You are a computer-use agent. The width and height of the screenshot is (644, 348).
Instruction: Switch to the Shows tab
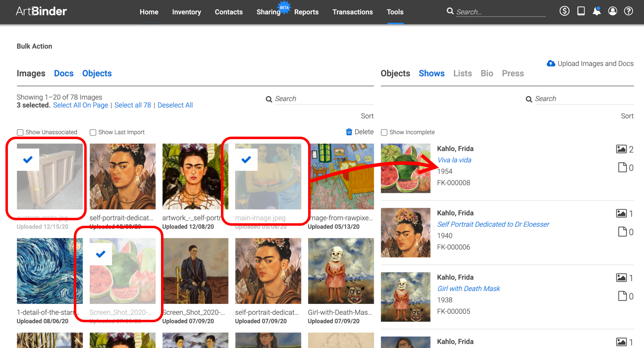click(x=432, y=73)
